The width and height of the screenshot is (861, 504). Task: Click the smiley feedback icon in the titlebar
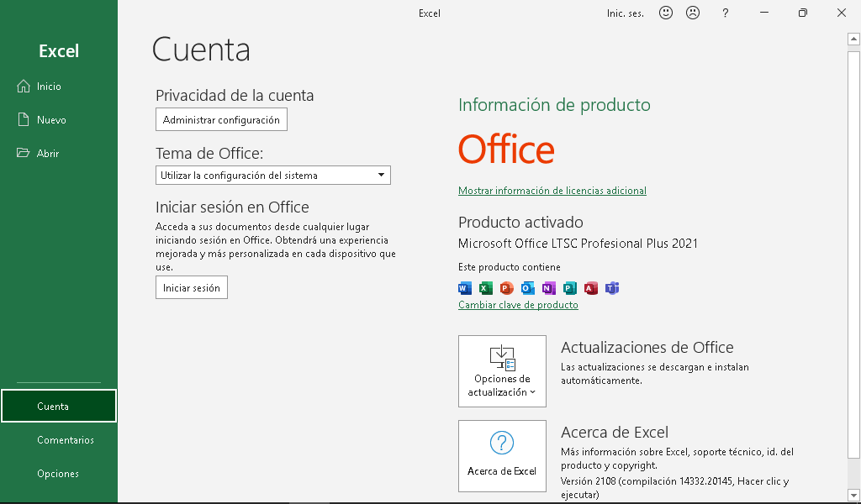pyautogui.click(x=665, y=13)
